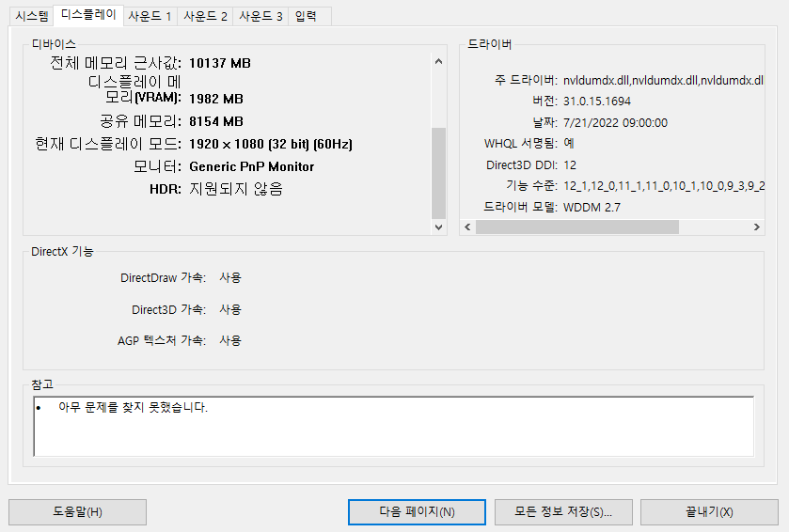Click the Generic PnP Monitor value

251,166
